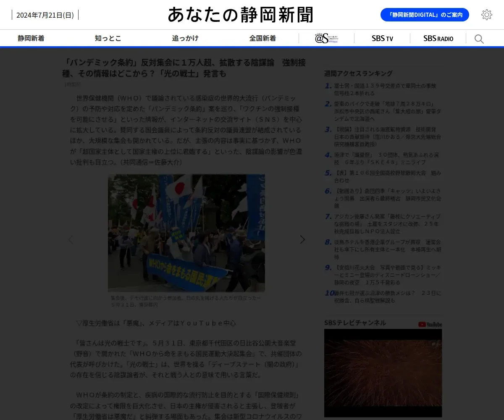504x420 pixels.
Task: Show previous photo with left arrow
Action: click(71, 239)
